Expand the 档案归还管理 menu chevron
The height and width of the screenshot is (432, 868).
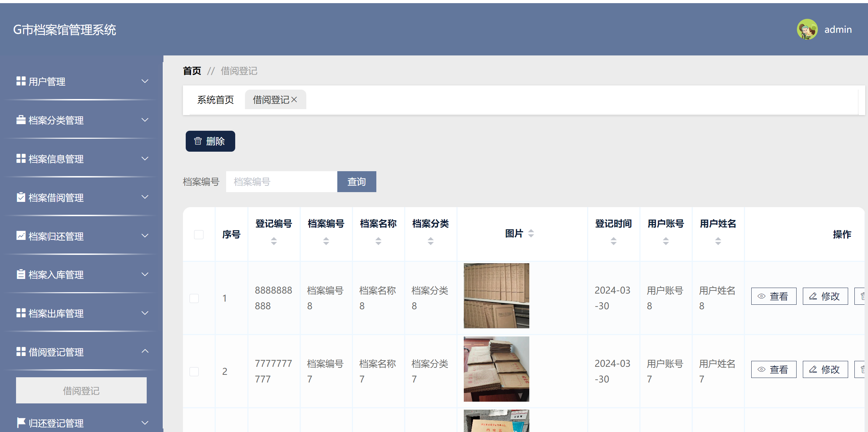click(x=145, y=236)
